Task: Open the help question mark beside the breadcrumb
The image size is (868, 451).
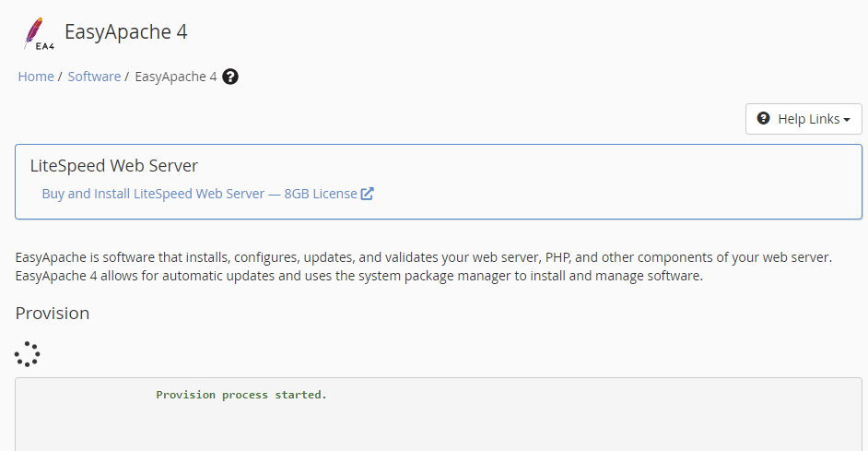Action: click(230, 77)
